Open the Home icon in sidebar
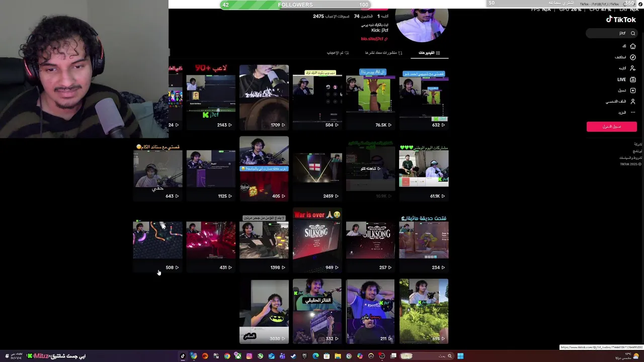 click(633, 46)
